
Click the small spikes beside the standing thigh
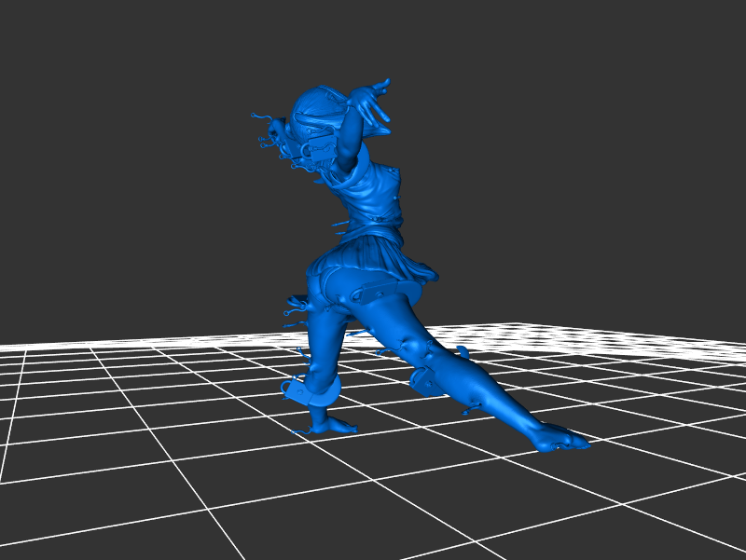(x=295, y=312)
